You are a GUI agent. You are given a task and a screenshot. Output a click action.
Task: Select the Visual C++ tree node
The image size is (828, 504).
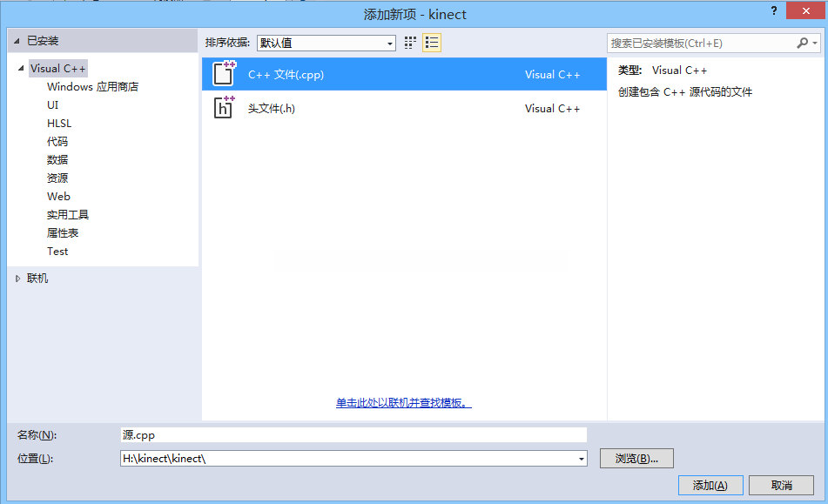point(58,68)
